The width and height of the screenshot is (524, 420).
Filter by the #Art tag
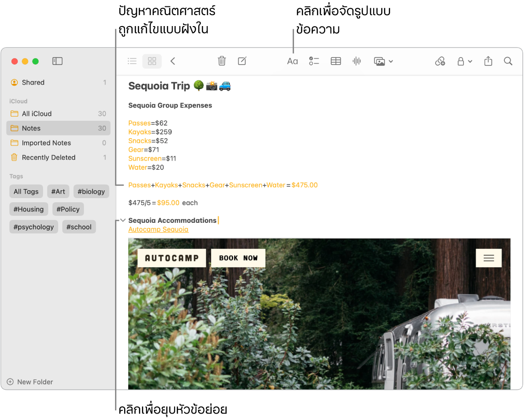click(x=58, y=192)
